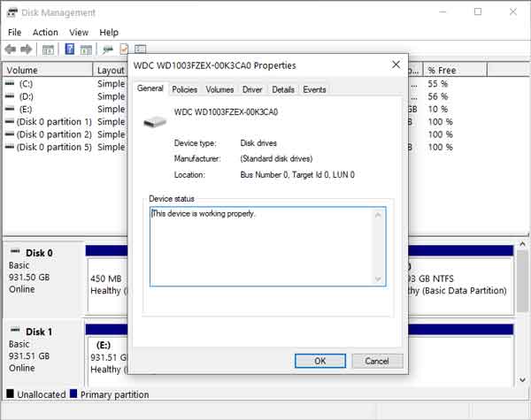
Task: Click the Properties checkmark toolbar icon
Action: (124, 50)
